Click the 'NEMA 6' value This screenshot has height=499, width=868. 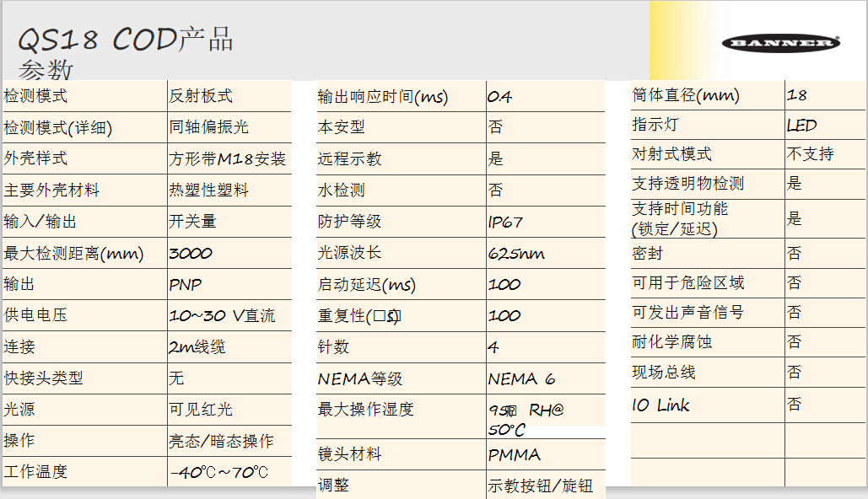[x=521, y=379]
